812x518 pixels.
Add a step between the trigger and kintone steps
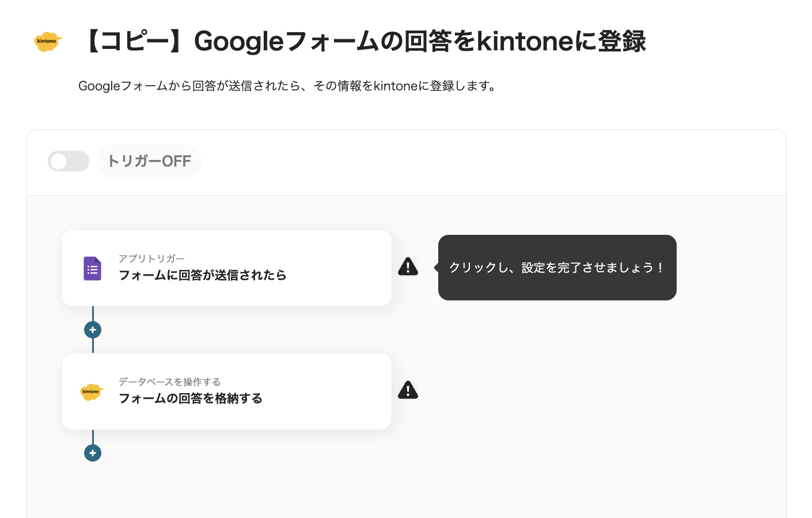[93, 330]
